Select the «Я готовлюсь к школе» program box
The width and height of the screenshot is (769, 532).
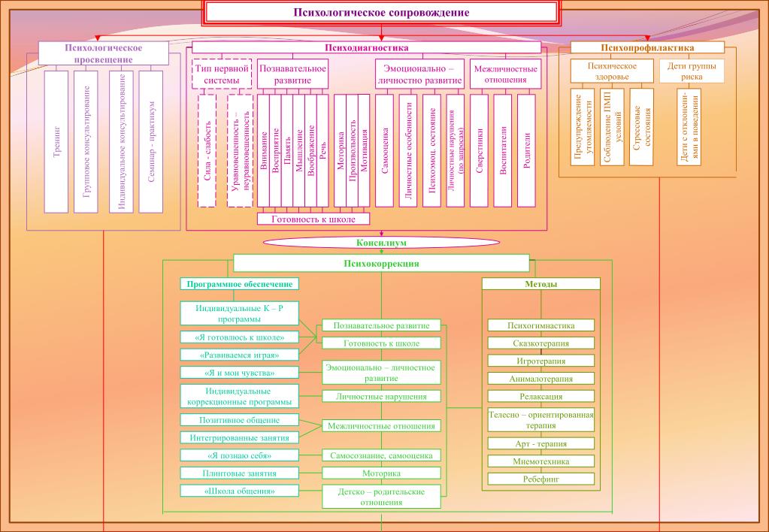coord(239,337)
